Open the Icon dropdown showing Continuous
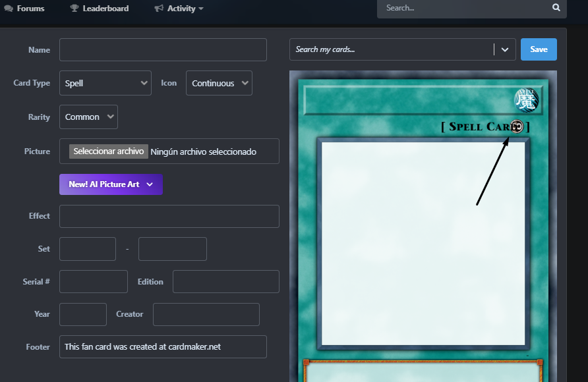 click(219, 83)
